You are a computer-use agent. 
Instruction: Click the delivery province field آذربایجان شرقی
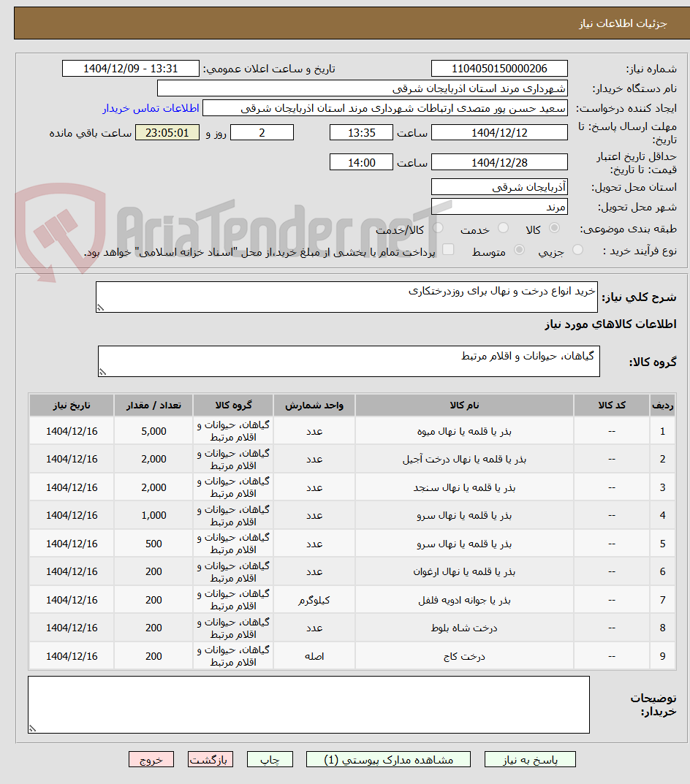(x=499, y=187)
